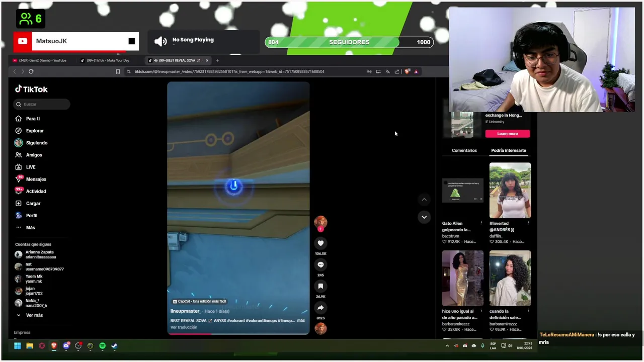Reload the page in the browser
This screenshot has width=644, height=362.
click(x=31, y=71)
